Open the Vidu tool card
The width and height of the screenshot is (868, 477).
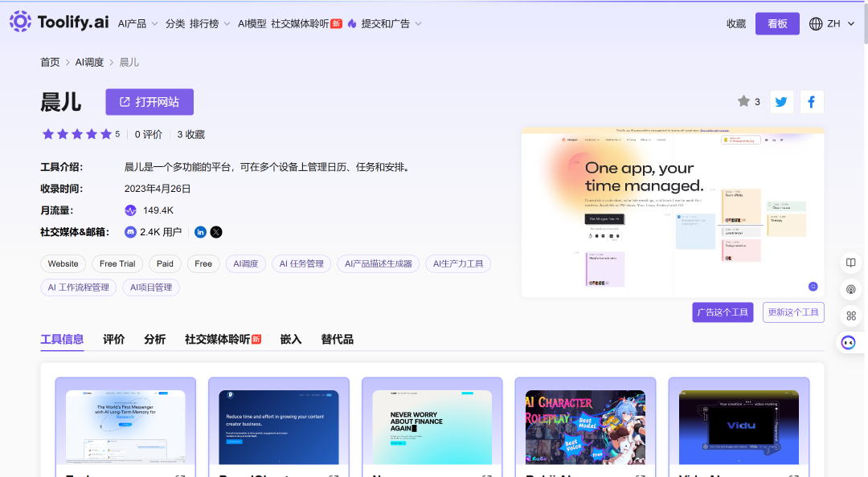tap(739, 427)
